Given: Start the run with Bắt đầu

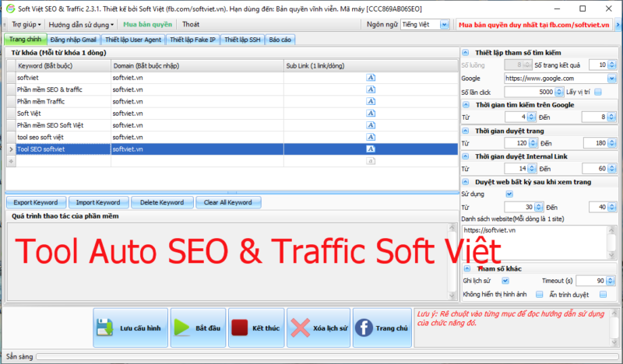Looking at the screenshot, I should pos(198,328).
